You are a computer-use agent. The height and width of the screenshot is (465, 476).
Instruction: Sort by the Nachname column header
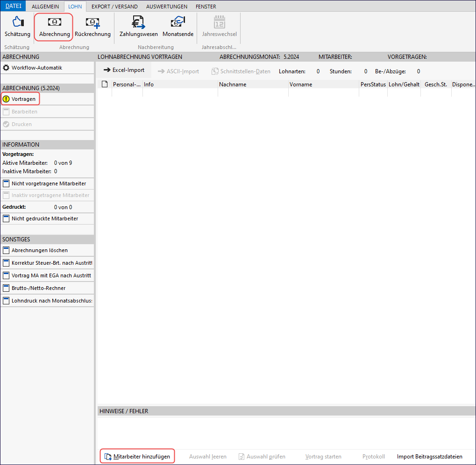pyautogui.click(x=253, y=85)
